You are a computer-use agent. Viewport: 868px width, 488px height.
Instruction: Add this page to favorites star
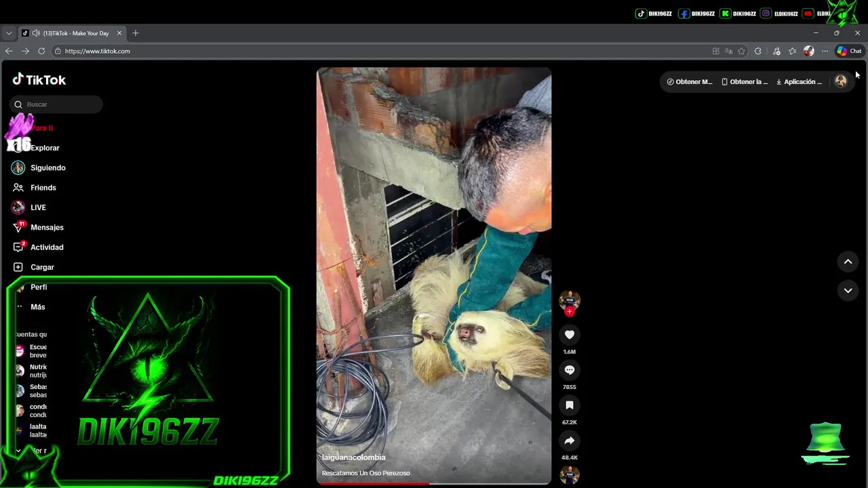coord(742,51)
